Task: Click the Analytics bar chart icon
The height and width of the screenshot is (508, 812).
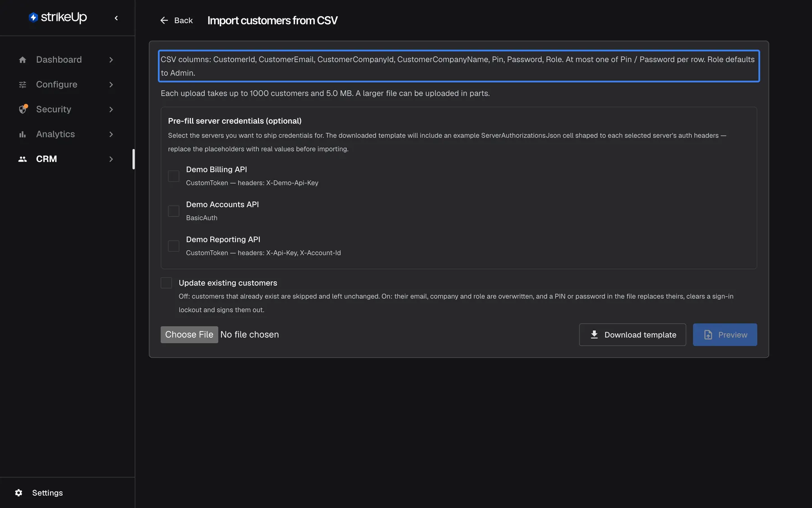Action: coord(23,134)
